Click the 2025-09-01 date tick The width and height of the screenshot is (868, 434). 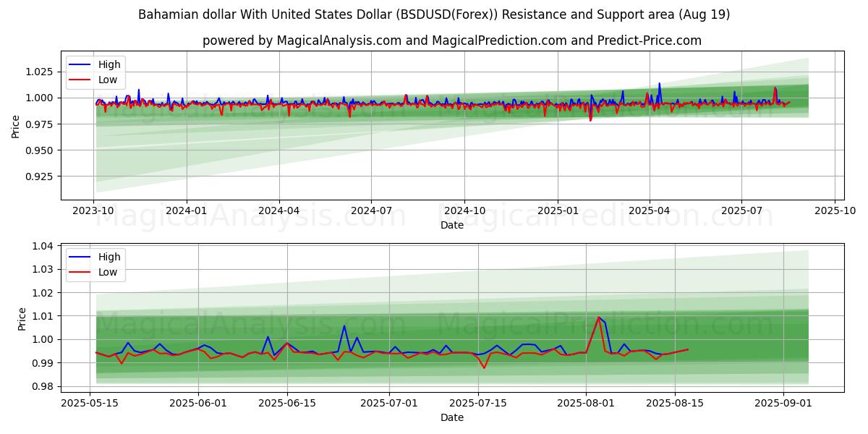(x=783, y=404)
